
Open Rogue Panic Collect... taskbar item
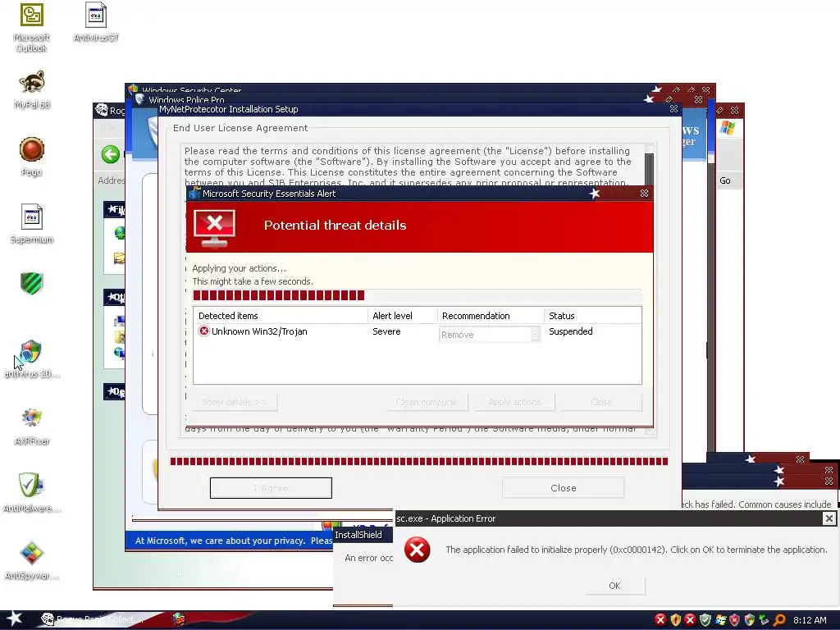pyautogui.click(x=95, y=620)
